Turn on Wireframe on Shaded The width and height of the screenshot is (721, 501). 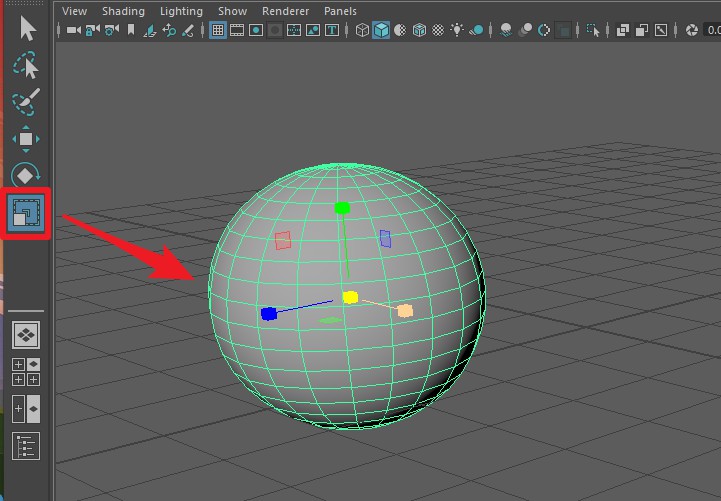click(419, 30)
